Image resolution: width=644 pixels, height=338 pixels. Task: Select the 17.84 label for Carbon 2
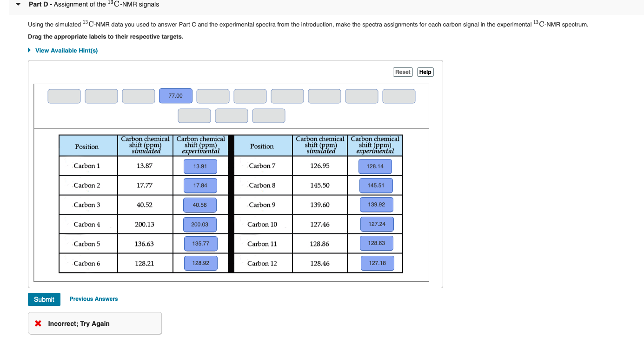200,186
